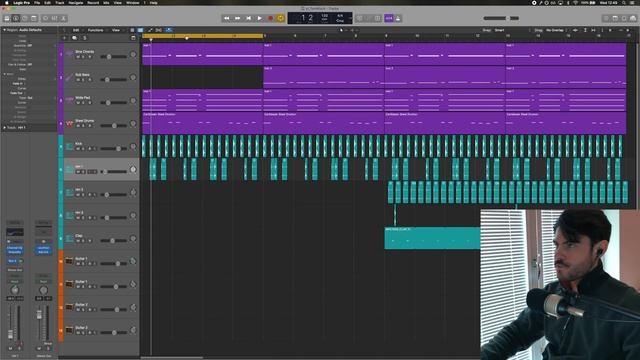Open the Navigate menu
The height and width of the screenshot is (360, 640).
[76, 2]
